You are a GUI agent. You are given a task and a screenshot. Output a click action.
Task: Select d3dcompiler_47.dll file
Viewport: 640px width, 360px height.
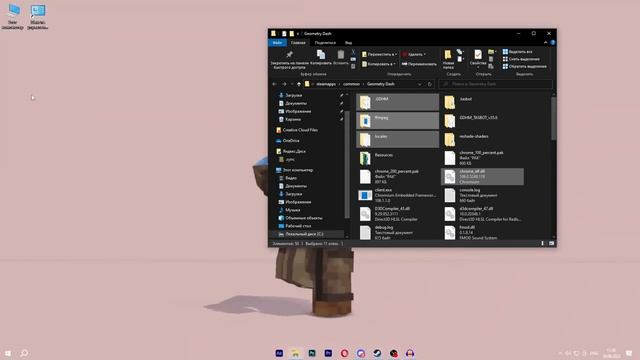(x=482, y=214)
